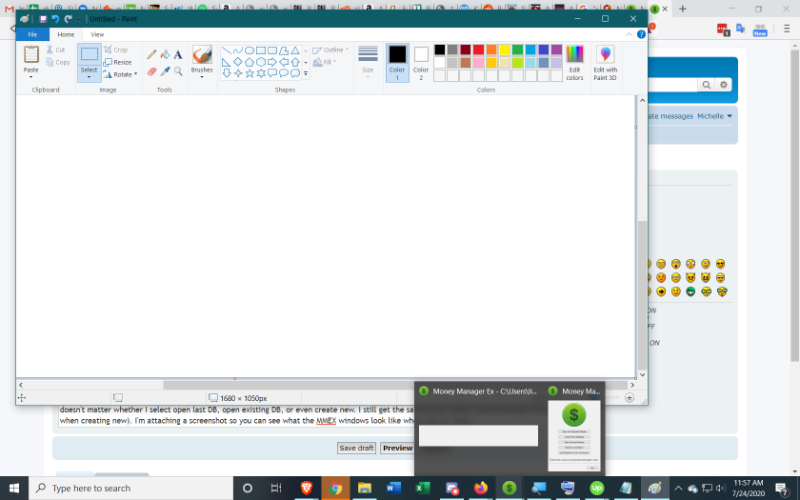
Task: Open Edit with Paint 3D
Action: click(605, 63)
